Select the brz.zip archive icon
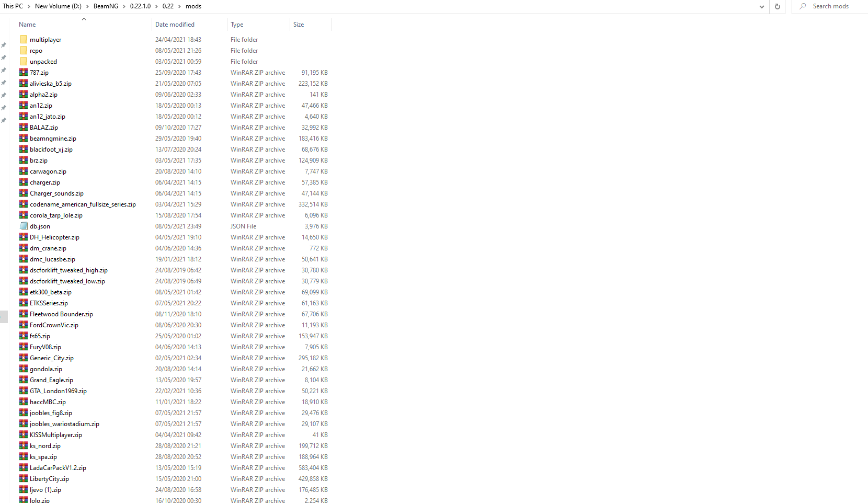Screen dimensions: 868x504 (x=24, y=160)
